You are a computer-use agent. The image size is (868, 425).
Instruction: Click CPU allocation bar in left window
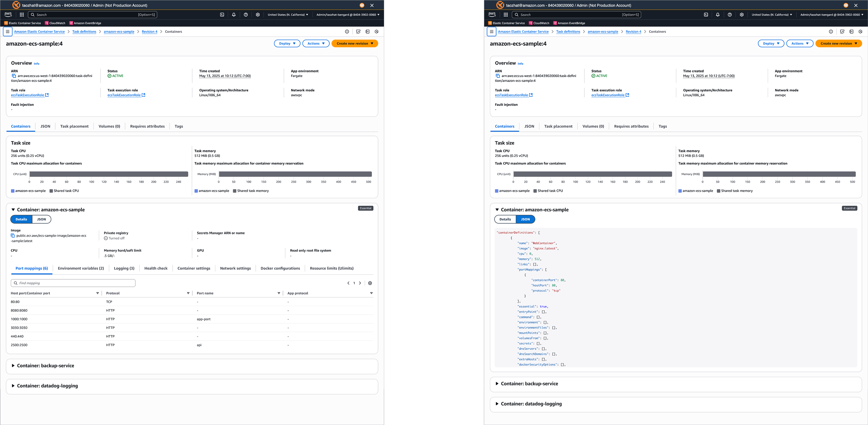click(109, 174)
